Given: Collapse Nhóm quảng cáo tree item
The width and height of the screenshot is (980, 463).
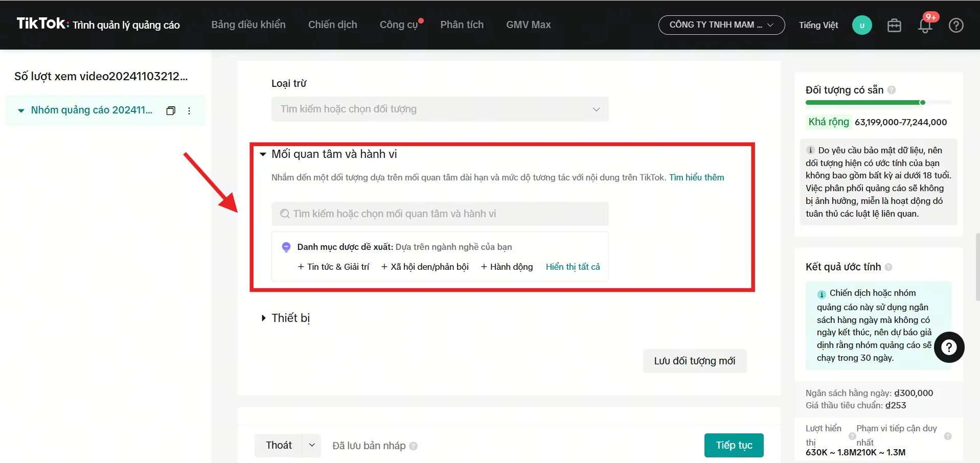Looking at the screenshot, I should click(x=21, y=110).
